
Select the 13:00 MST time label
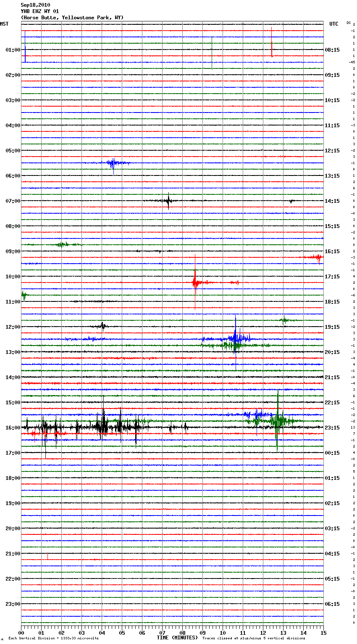(13, 352)
